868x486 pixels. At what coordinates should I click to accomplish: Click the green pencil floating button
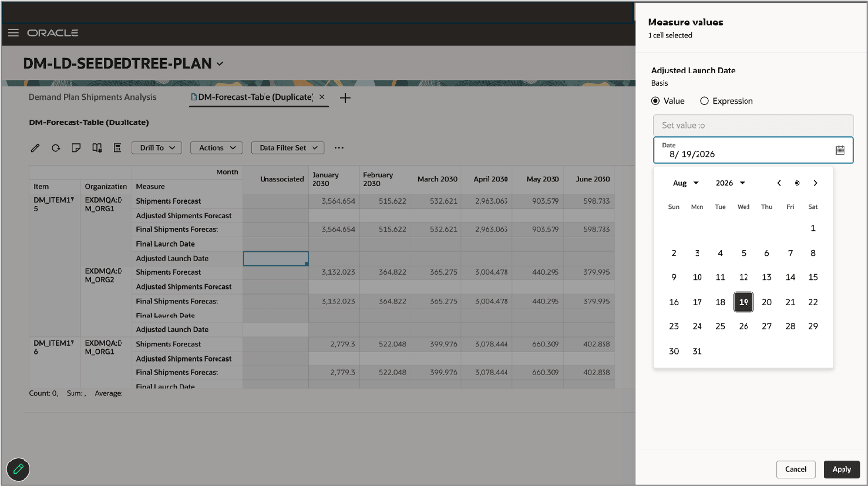pyautogui.click(x=19, y=469)
